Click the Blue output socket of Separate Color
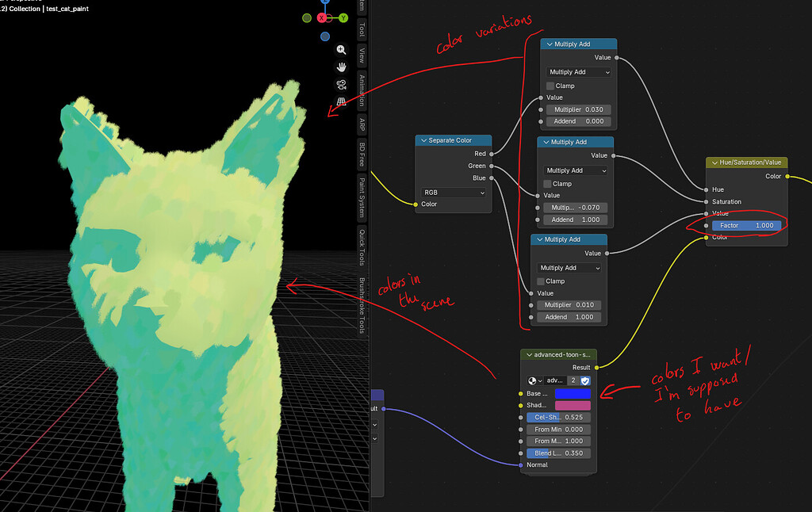Screen dimensions: 812x512 pos(492,178)
